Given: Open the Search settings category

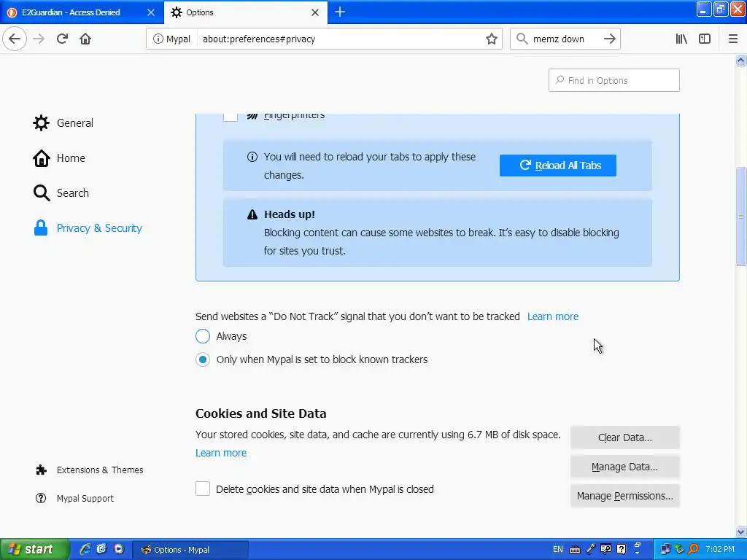Looking at the screenshot, I should coord(61,192).
